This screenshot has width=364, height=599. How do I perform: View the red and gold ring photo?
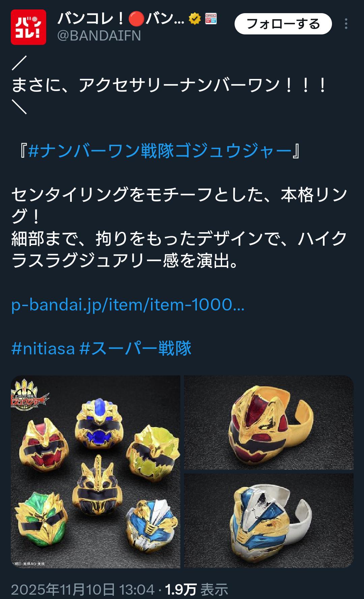(x=269, y=422)
